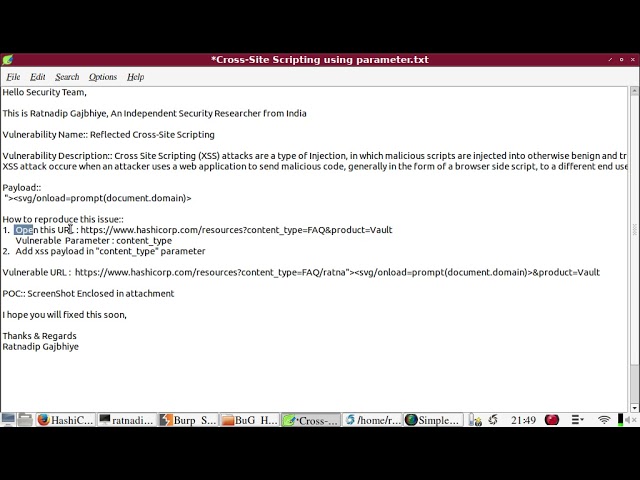Open the Search menu

click(x=67, y=77)
